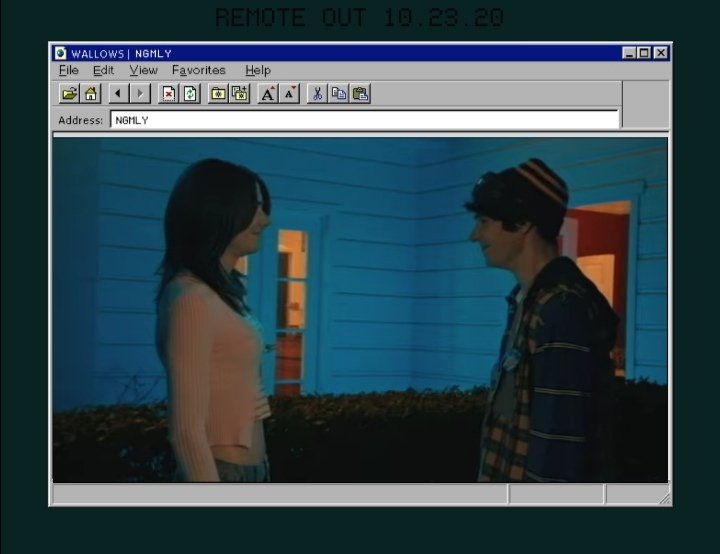Click the resize grip in the status bar corner
This screenshot has height=554, width=720.
pos(664,498)
